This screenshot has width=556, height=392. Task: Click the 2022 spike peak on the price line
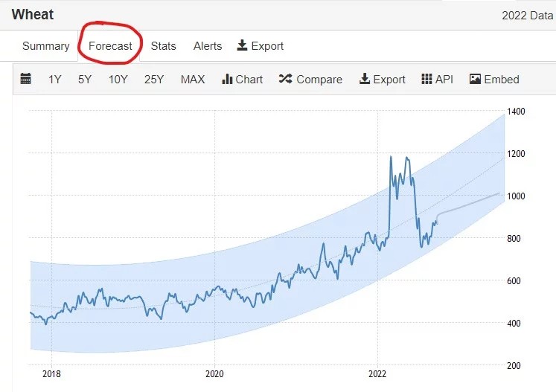click(391, 157)
